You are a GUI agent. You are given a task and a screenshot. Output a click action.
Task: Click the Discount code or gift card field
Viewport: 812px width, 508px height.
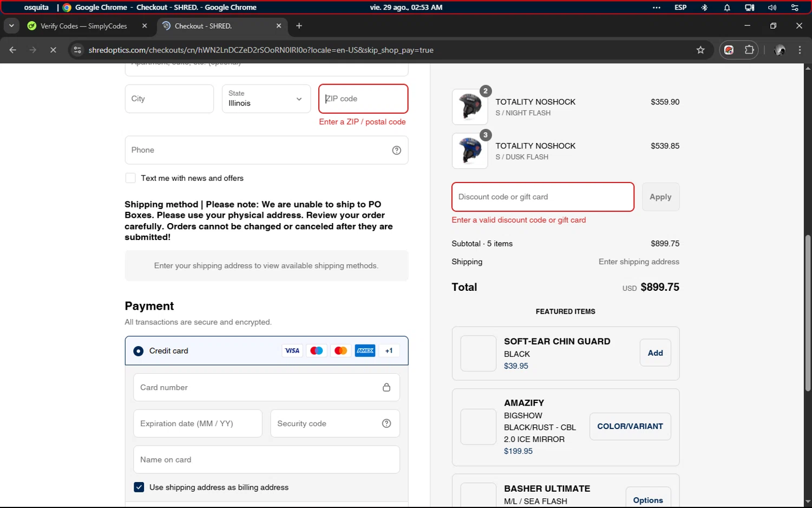tap(543, 197)
